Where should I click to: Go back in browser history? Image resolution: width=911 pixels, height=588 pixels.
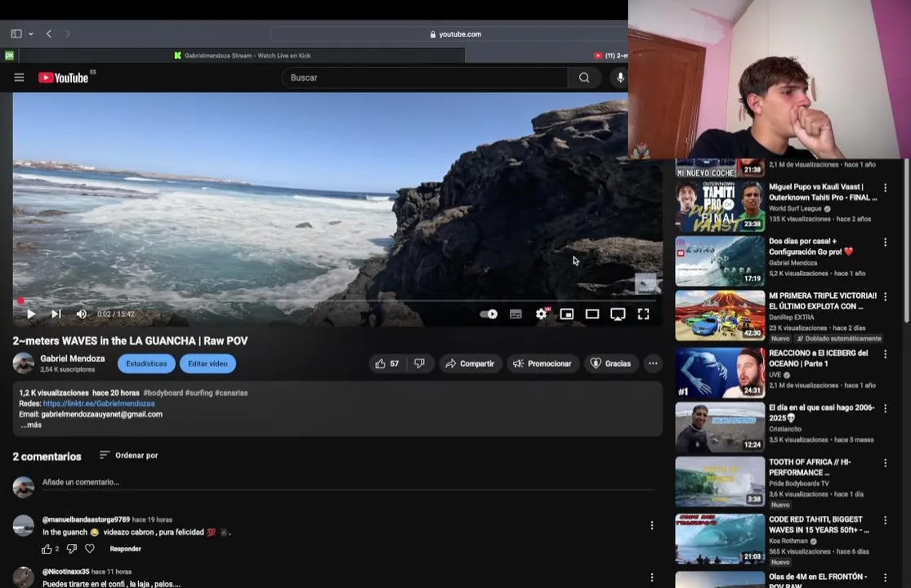click(49, 33)
